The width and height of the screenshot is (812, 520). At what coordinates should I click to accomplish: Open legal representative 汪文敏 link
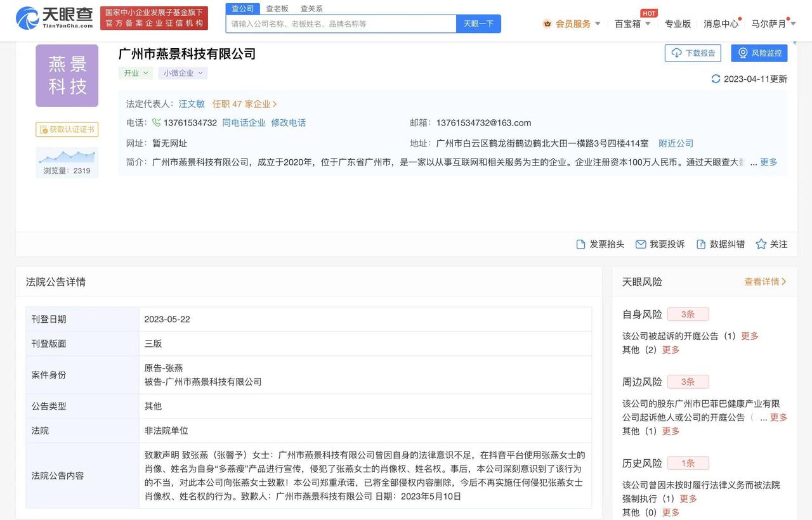pos(192,104)
